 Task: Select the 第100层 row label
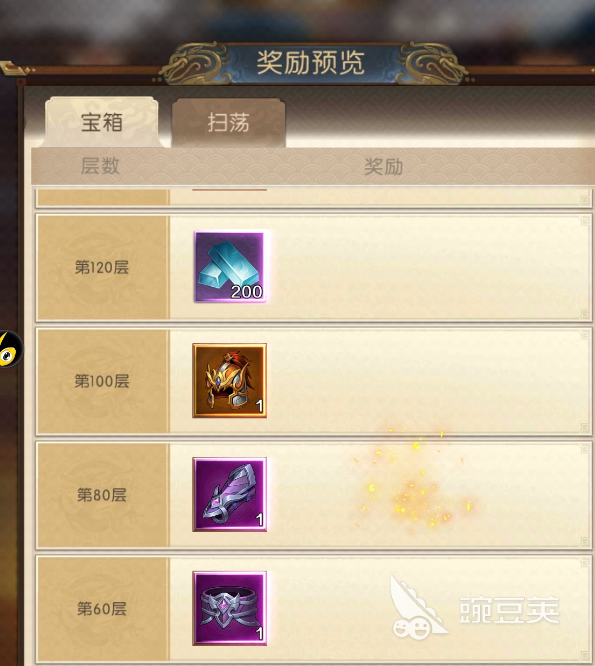(x=102, y=381)
